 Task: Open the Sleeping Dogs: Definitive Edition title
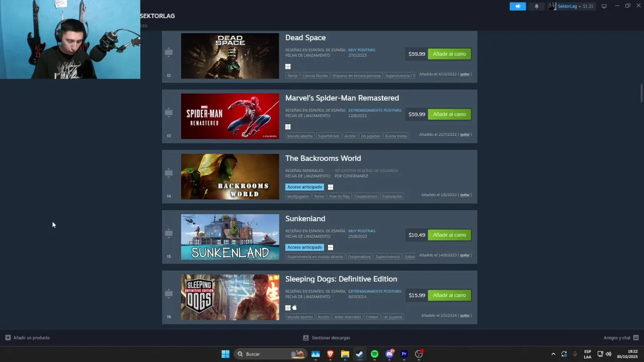pyautogui.click(x=341, y=279)
